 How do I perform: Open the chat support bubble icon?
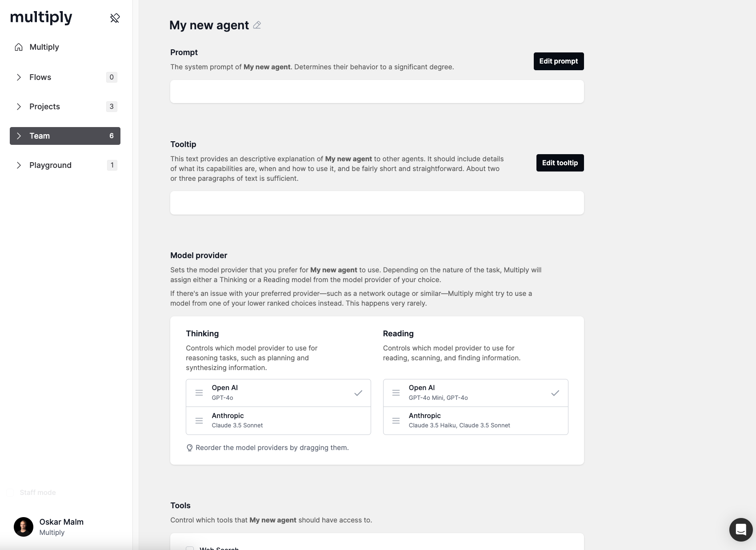coord(740,530)
